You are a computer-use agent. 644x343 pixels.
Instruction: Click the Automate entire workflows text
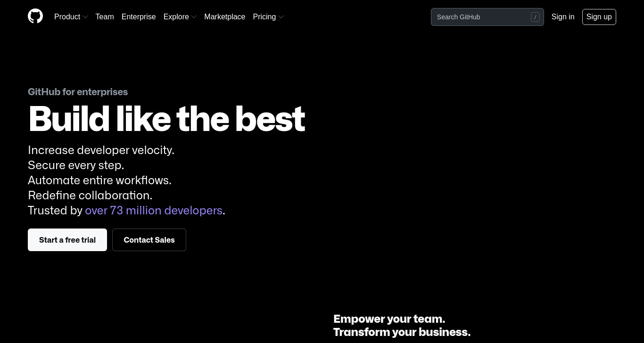pos(99,180)
